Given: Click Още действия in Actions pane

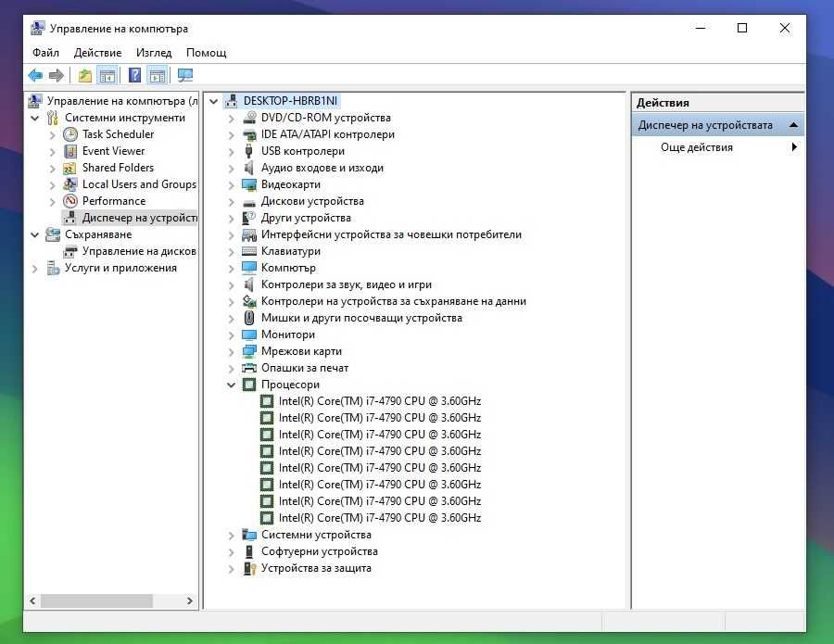Looking at the screenshot, I should (x=697, y=147).
